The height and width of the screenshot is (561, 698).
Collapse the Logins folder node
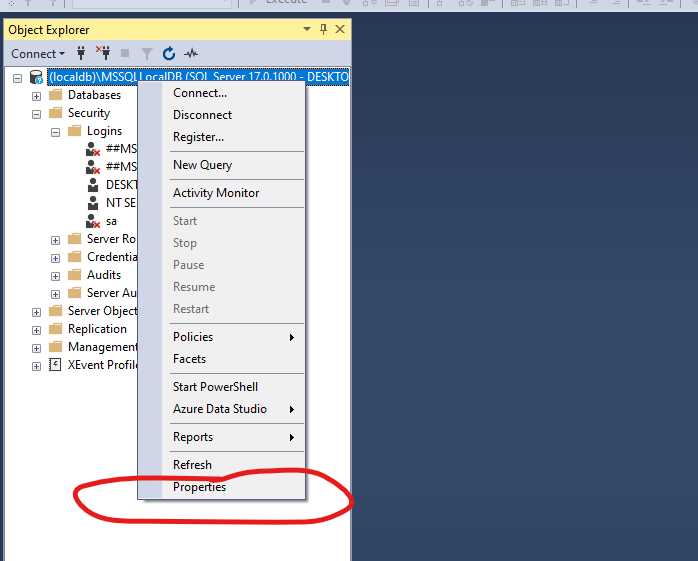(x=56, y=132)
